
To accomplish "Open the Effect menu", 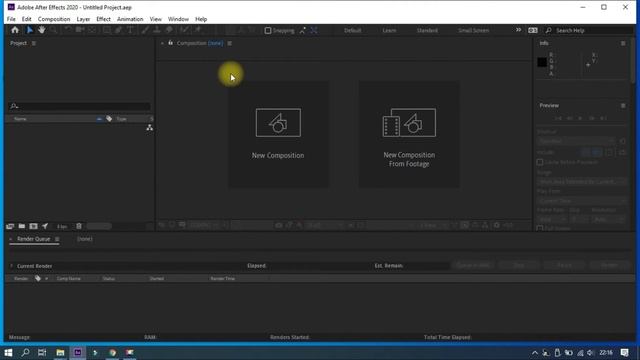I will (x=103, y=19).
